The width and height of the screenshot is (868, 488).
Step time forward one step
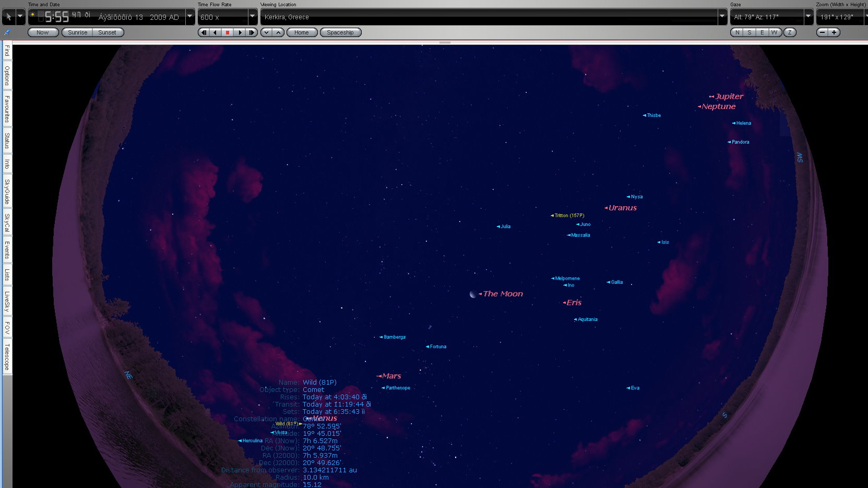(x=251, y=32)
